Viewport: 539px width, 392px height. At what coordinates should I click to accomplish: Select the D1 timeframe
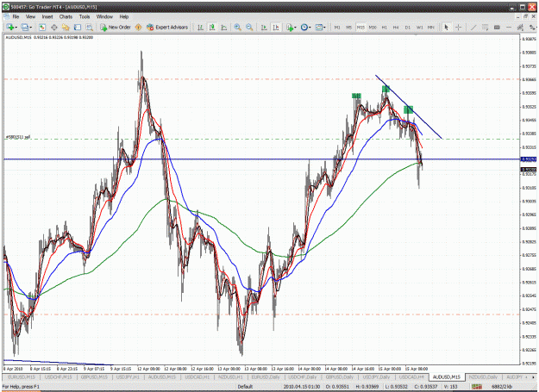tap(408, 27)
